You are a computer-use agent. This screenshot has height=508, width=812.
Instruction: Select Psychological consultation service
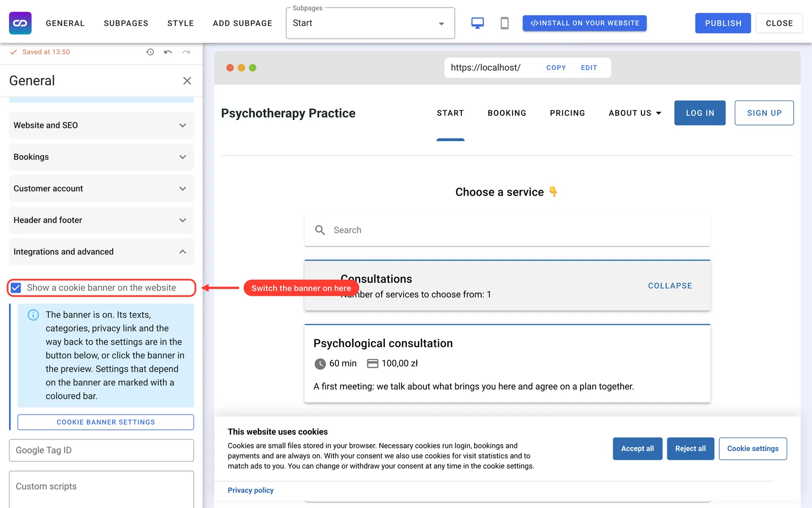507,363
